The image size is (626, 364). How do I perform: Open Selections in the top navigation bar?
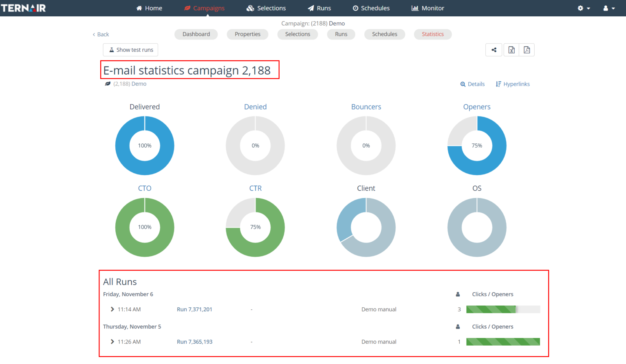click(x=266, y=8)
